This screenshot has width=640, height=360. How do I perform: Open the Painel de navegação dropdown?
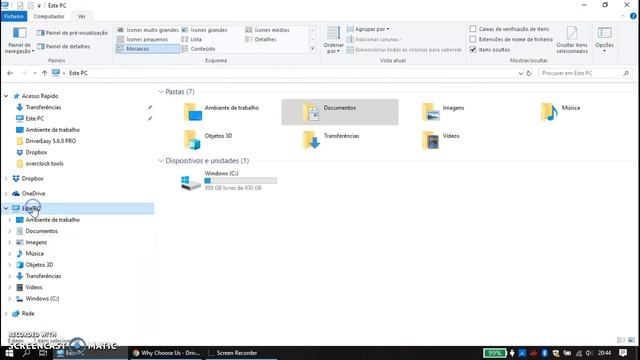pos(19,40)
